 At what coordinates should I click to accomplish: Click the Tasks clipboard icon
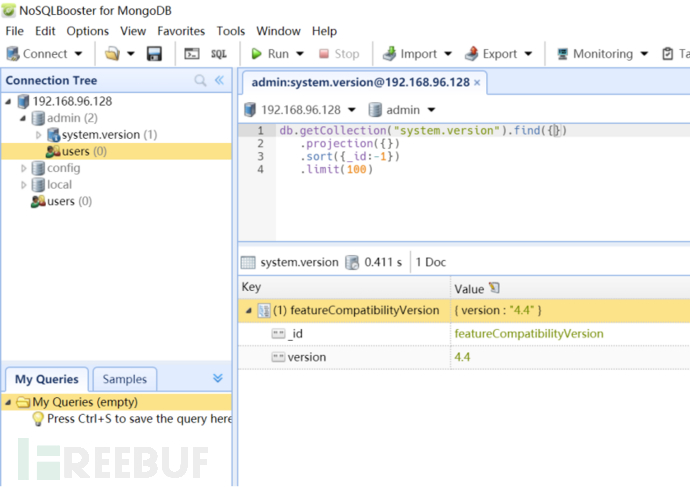(x=668, y=54)
